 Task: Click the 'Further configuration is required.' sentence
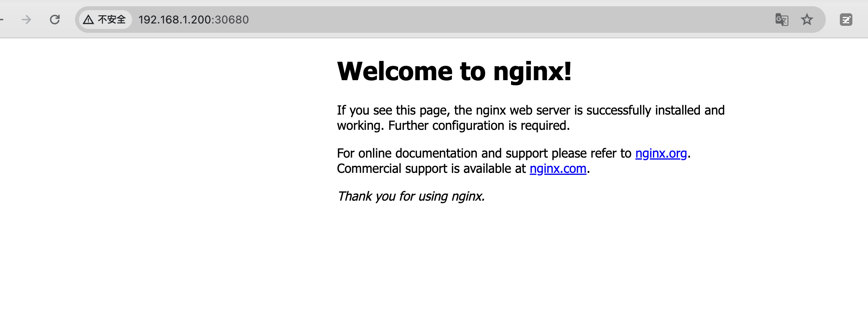pyautogui.click(x=479, y=126)
